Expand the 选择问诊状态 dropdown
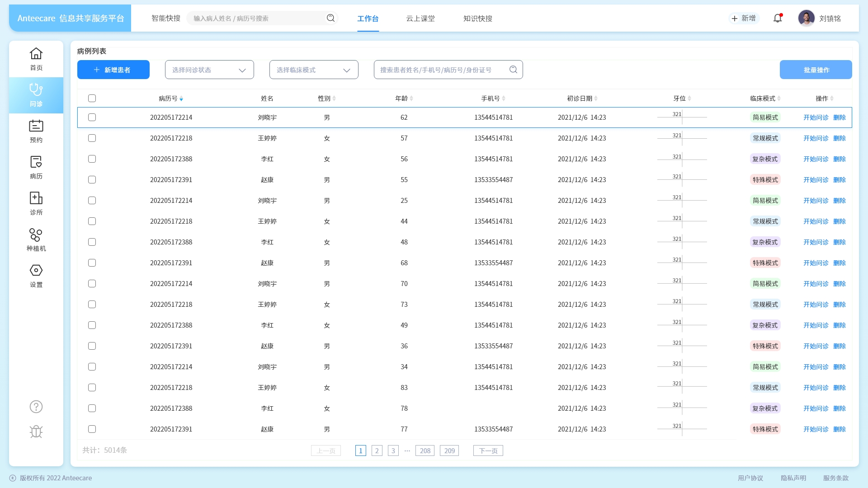Image resolution: width=868 pixels, height=488 pixels. [x=209, y=70]
